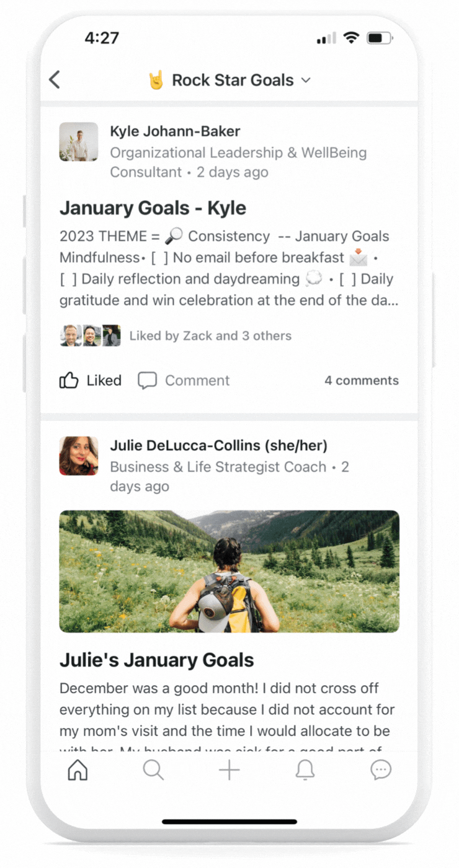Open the Julie's January Goals post title
The width and height of the screenshot is (459, 868).
pos(157,660)
